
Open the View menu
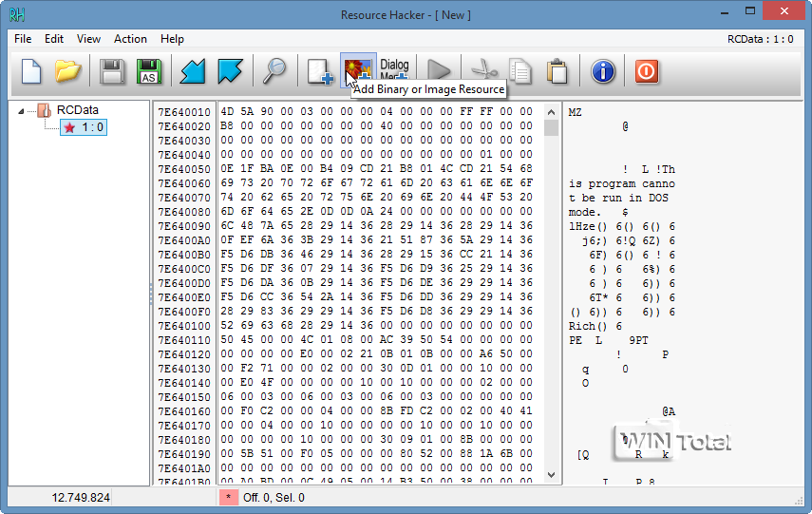[x=88, y=39]
